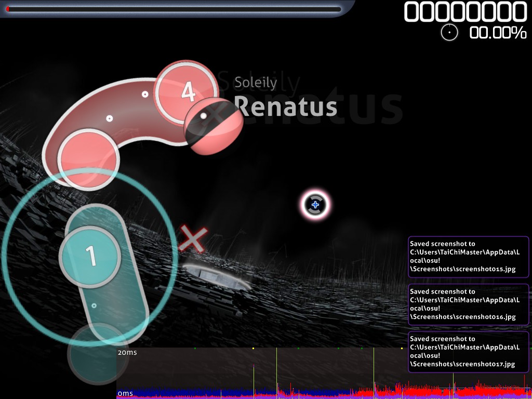The height and width of the screenshot is (399, 532).
Task: Click the red miss X mark
Action: tap(193, 239)
